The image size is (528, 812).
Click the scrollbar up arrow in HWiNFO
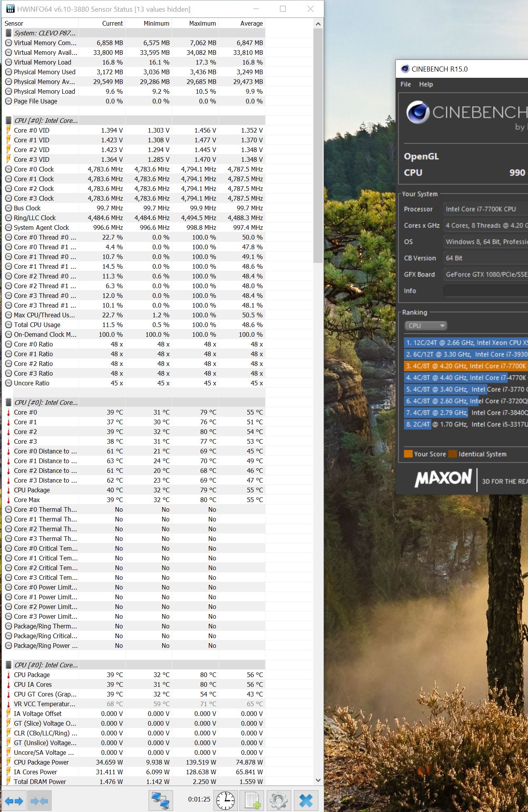point(318,24)
